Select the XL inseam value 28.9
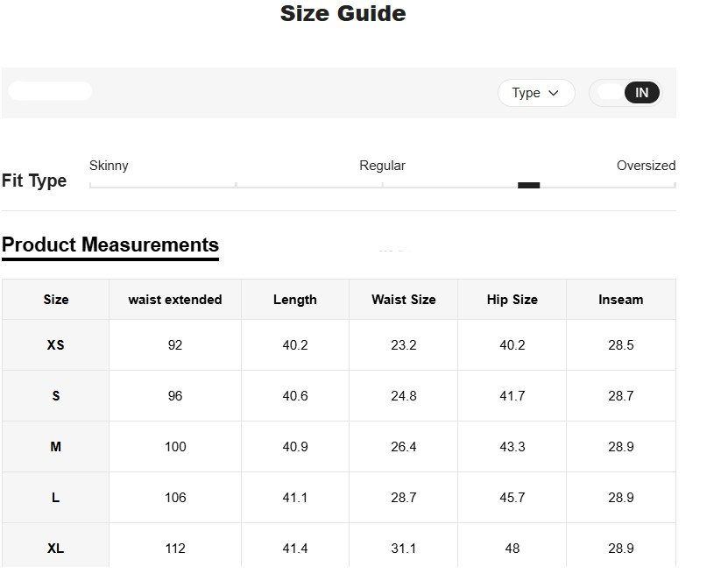 621,548
